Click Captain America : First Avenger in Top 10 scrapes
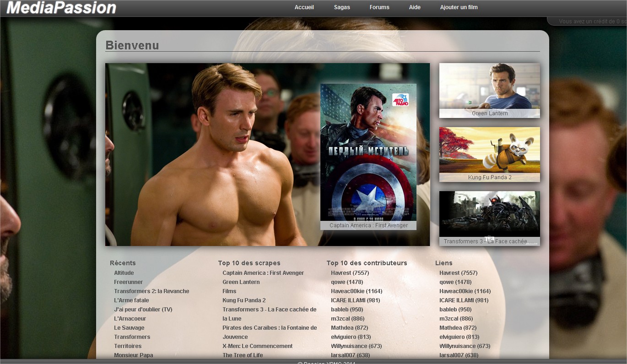Image resolution: width=627 pixels, height=364 pixels. (x=263, y=273)
